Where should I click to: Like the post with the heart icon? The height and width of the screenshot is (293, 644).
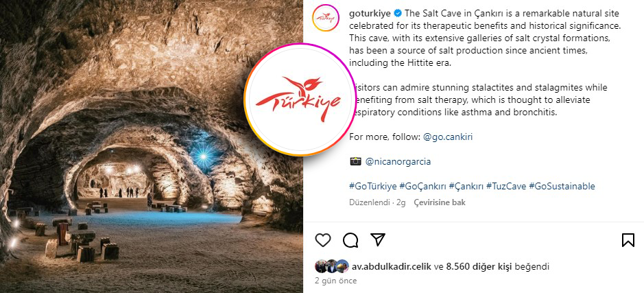[323, 240]
